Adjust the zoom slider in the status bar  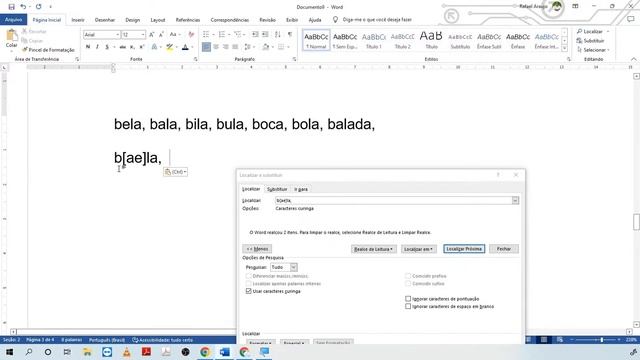602,340
